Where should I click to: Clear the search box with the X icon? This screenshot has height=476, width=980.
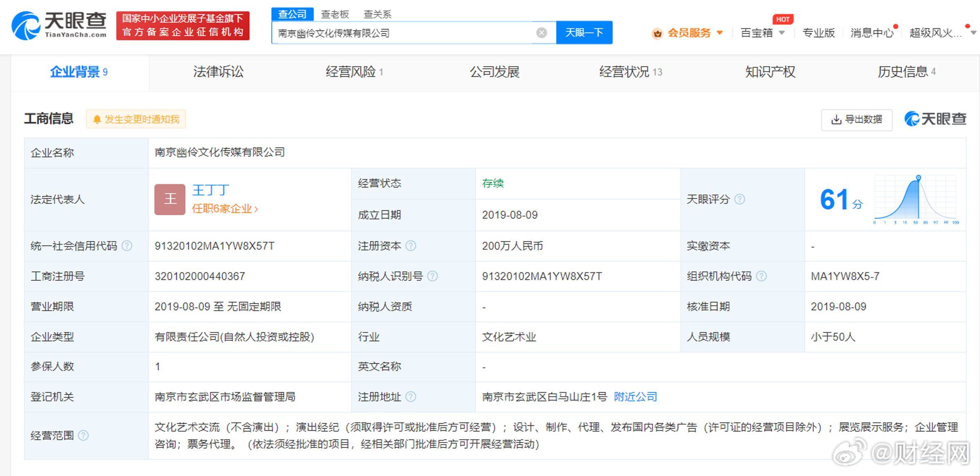pos(541,33)
